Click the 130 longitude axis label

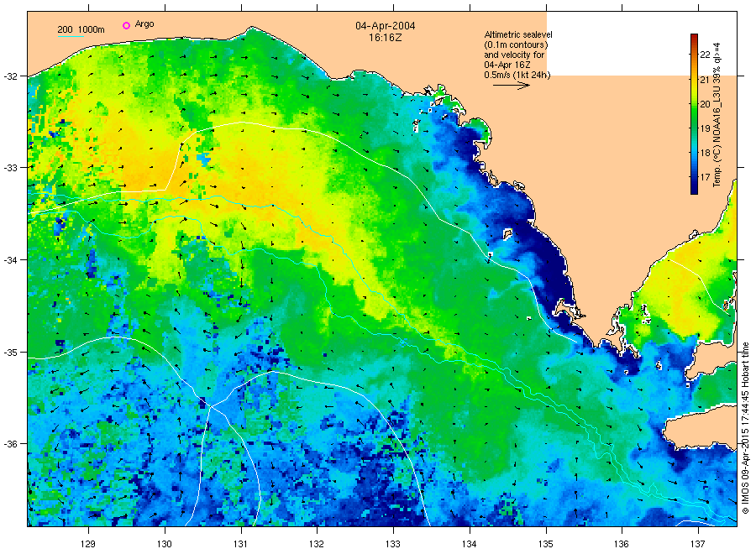point(165,545)
